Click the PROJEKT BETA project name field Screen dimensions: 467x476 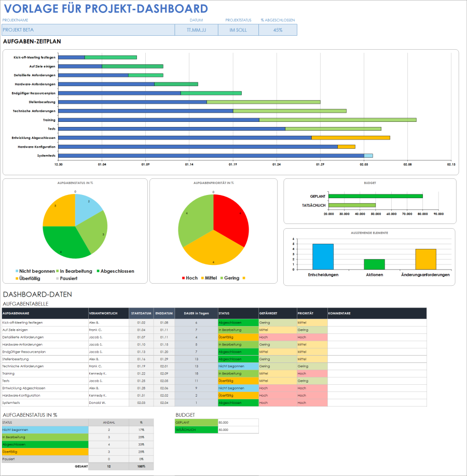click(x=88, y=30)
